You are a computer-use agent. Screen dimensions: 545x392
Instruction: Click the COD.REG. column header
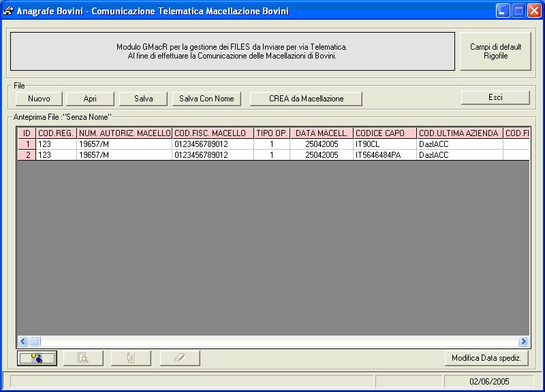tap(56, 133)
